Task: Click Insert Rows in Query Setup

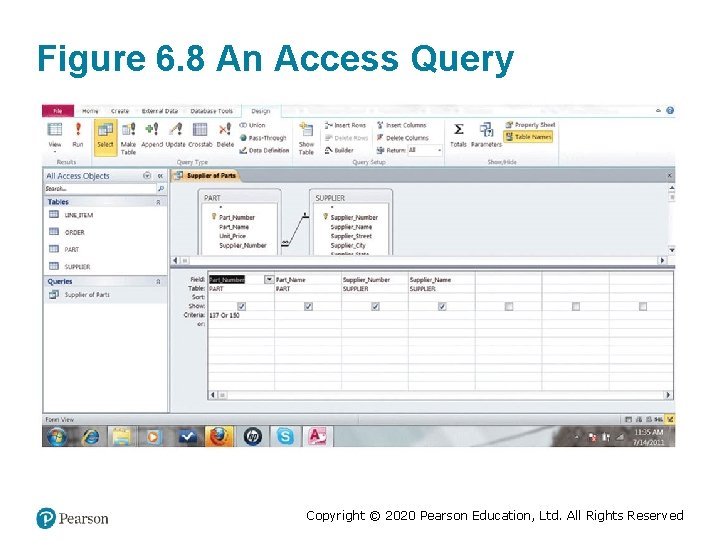Action: coord(345,125)
